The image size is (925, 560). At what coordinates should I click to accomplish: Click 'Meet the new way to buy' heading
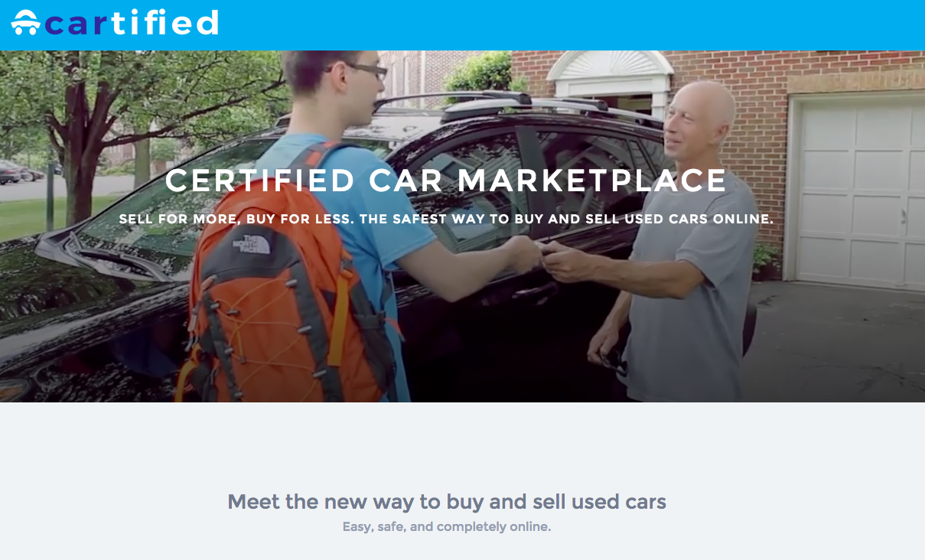coord(447,502)
